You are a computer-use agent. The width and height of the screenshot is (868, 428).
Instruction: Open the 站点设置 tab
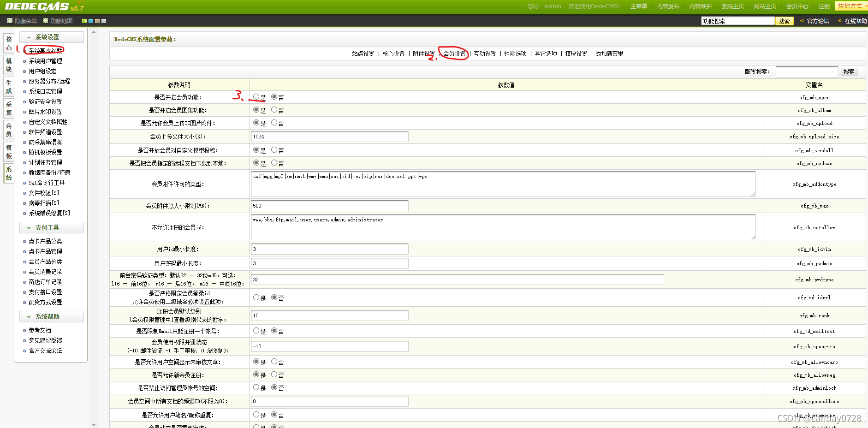tap(363, 53)
